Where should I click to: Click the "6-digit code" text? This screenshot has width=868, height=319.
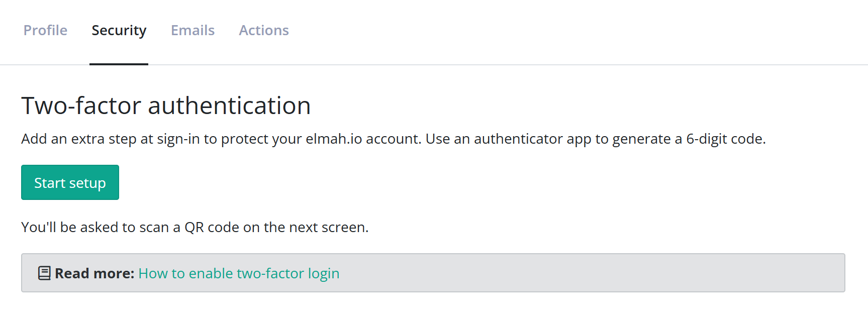(725, 139)
